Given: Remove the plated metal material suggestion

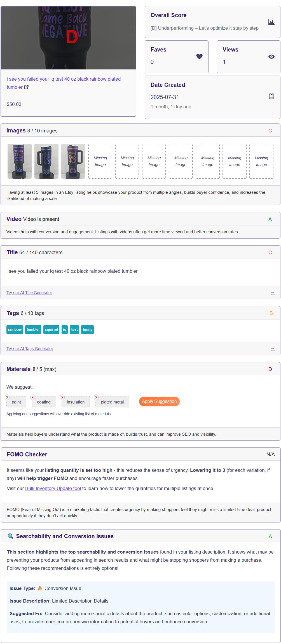Looking at the screenshot, I should [x=96, y=397].
